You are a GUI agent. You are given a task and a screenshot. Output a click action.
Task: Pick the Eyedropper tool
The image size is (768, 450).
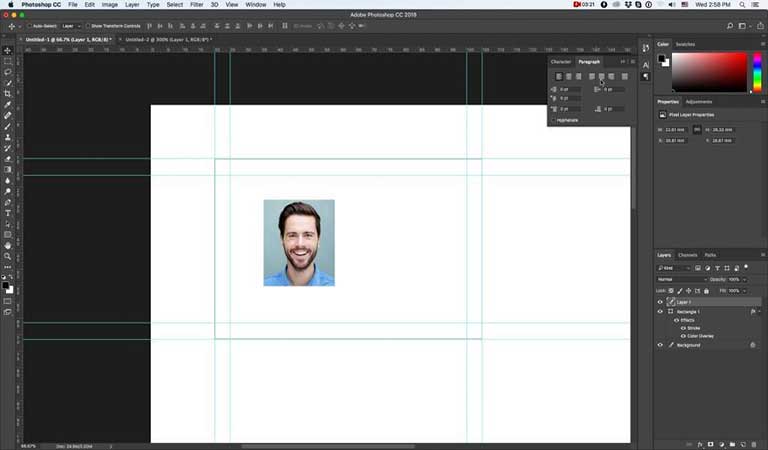pos(8,105)
